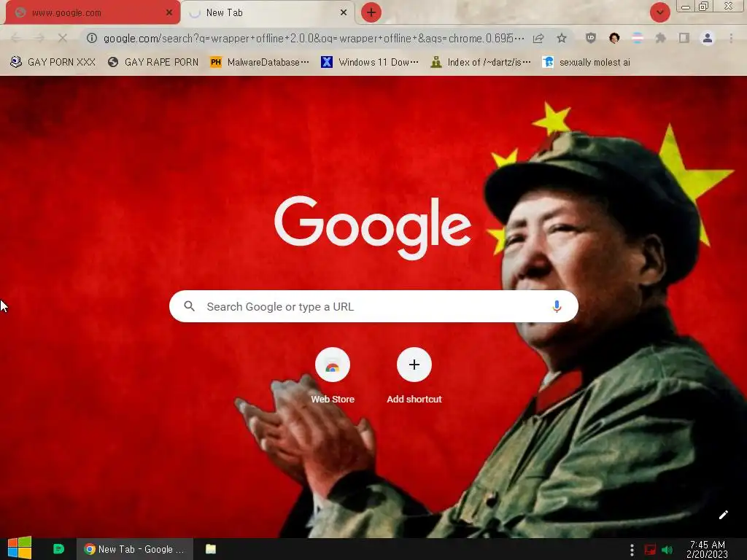Open the Index of /~dartz/is bookmark
Viewport: 747px width, 560px height.
click(480, 62)
